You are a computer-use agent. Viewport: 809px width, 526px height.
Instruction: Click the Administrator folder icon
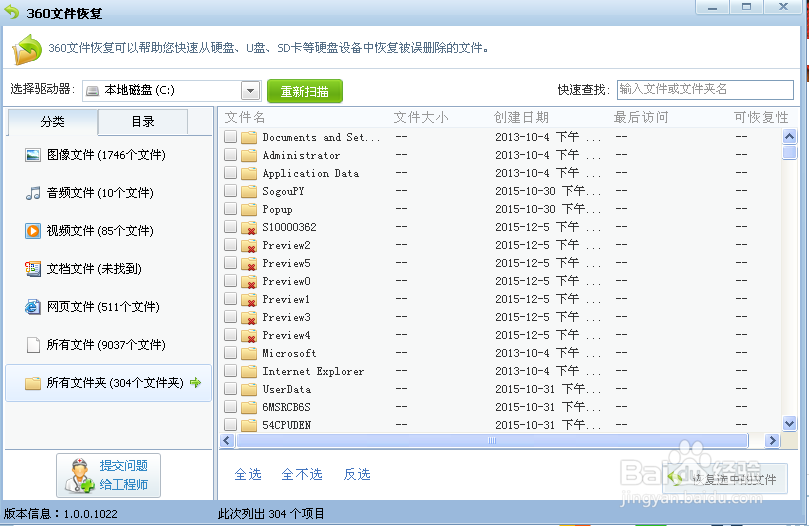pos(249,155)
